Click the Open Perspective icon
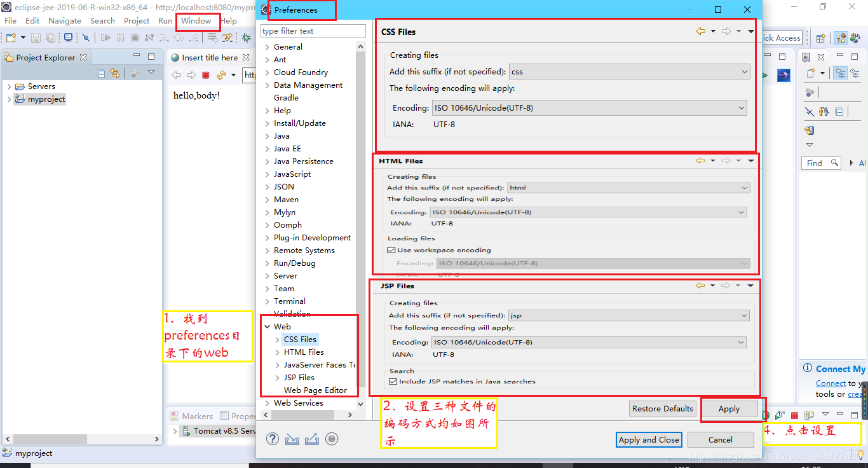The image size is (868, 468). click(820, 38)
